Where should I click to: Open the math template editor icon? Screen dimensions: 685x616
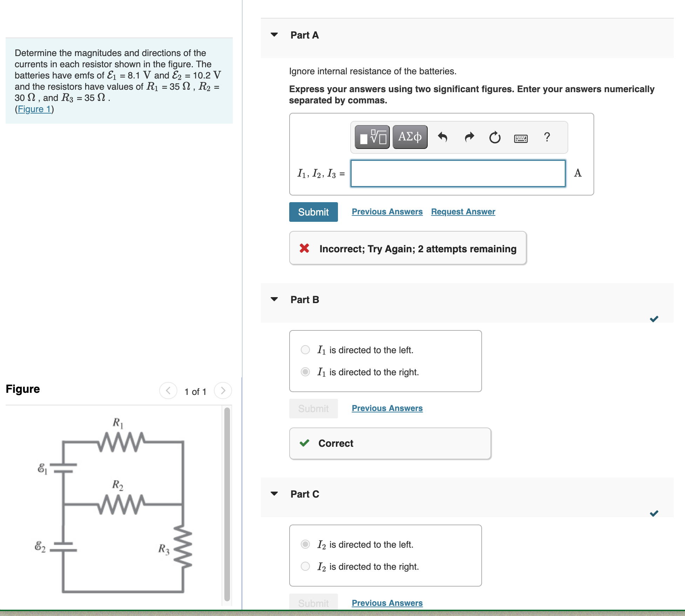(372, 137)
